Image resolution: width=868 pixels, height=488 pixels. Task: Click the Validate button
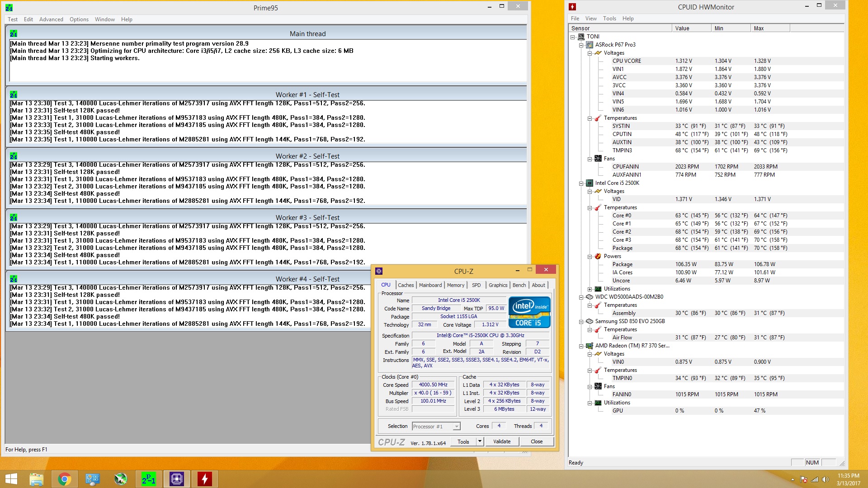coord(502,441)
